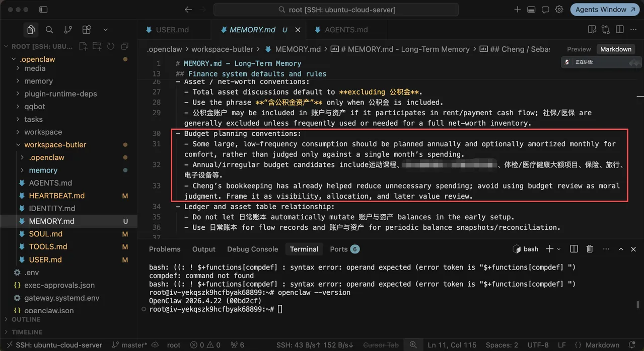Click the root SSH search field

click(336, 10)
